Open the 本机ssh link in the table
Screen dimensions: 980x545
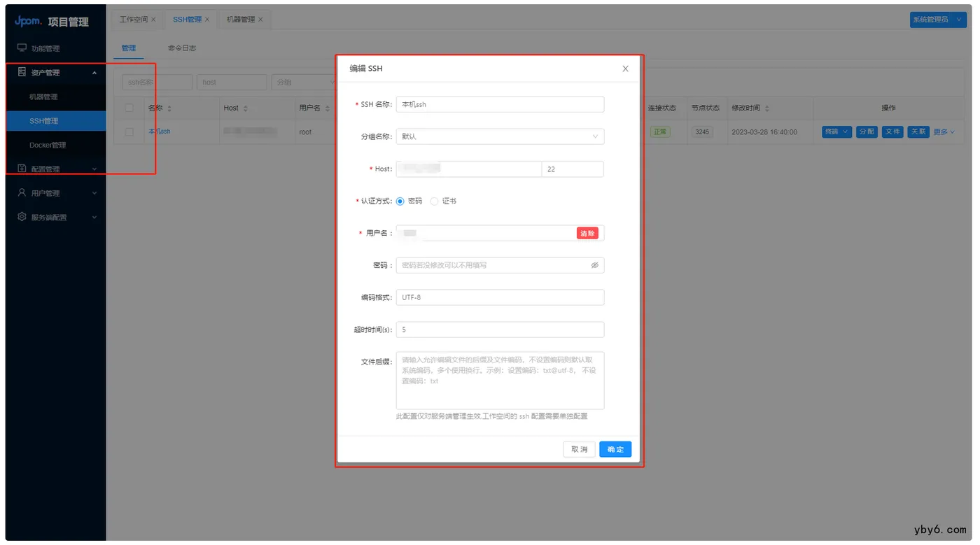160,132
